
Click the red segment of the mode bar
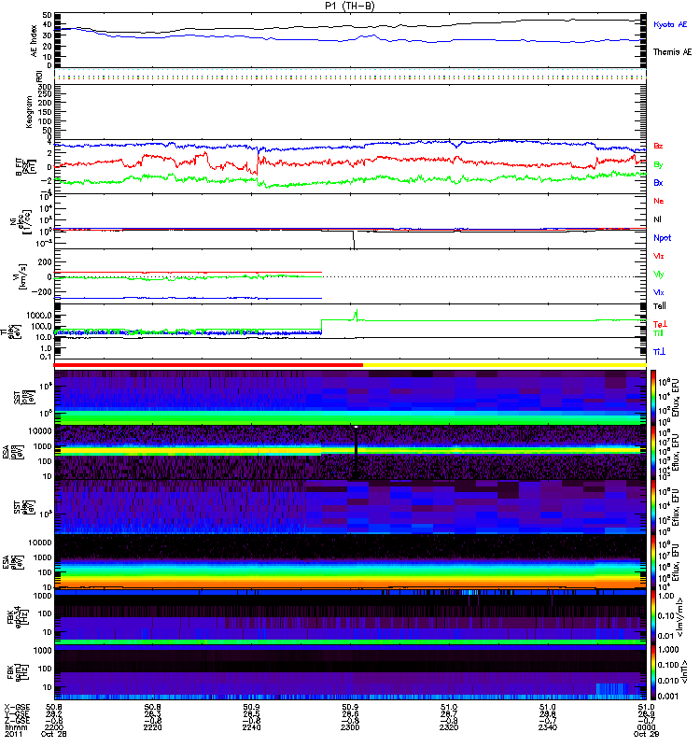point(208,365)
